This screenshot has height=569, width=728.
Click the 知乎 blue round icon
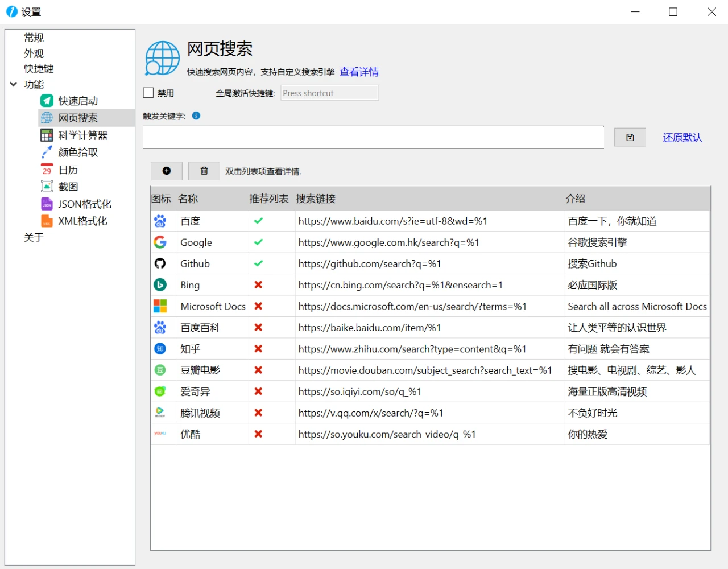click(x=160, y=349)
